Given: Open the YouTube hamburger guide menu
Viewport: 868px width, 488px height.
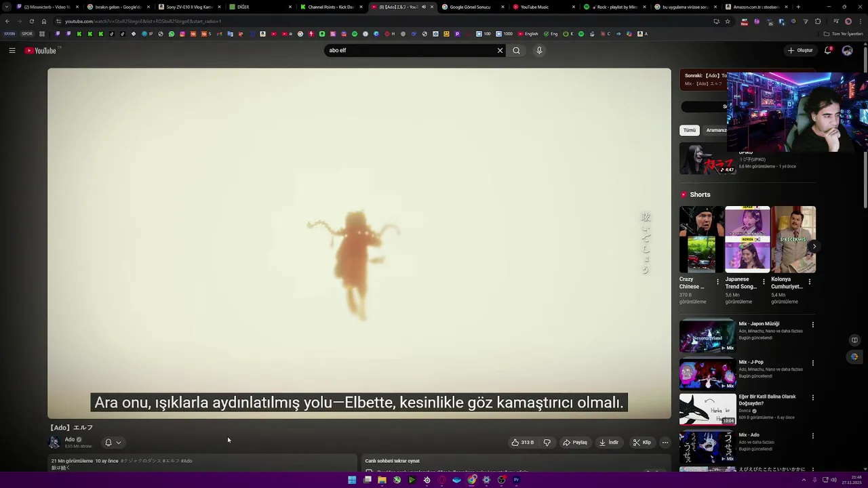Looking at the screenshot, I should coord(12,50).
